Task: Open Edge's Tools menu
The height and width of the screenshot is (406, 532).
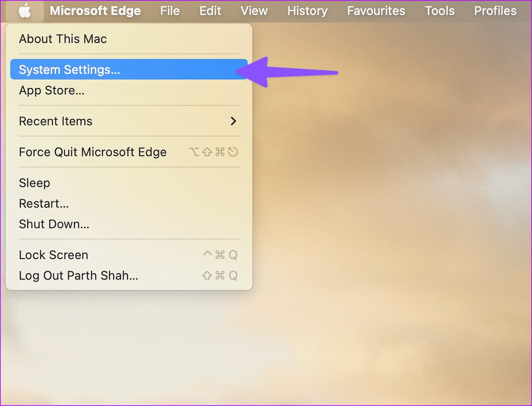Action: click(x=439, y=11)
